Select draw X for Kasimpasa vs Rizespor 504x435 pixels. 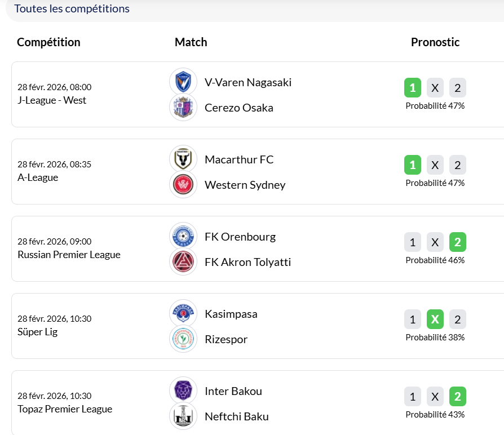coord(435,319)
